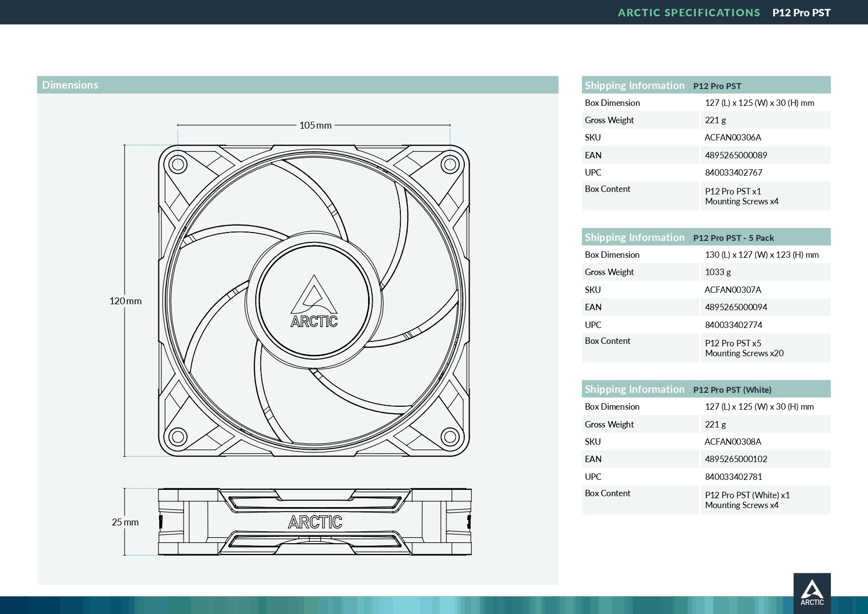Viewport: 868px width, 614px height.
Task: Click SKU value ACFAN00307A
Action: (733, 290)
